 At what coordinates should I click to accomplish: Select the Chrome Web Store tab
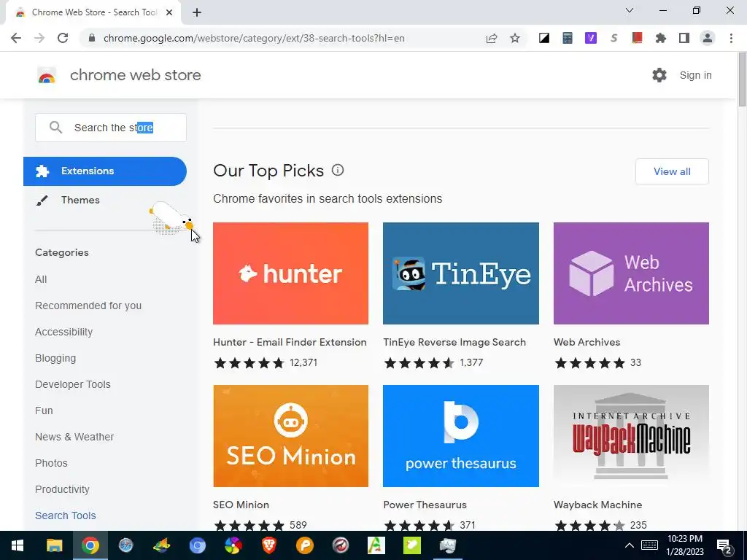click(93, 12)
